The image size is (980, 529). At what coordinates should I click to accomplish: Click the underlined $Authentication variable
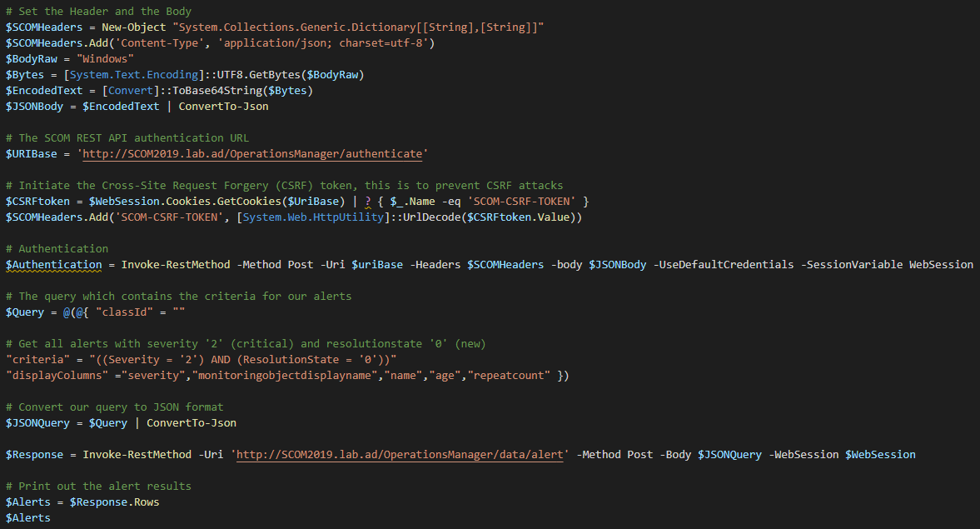click(x=54, y=265)
